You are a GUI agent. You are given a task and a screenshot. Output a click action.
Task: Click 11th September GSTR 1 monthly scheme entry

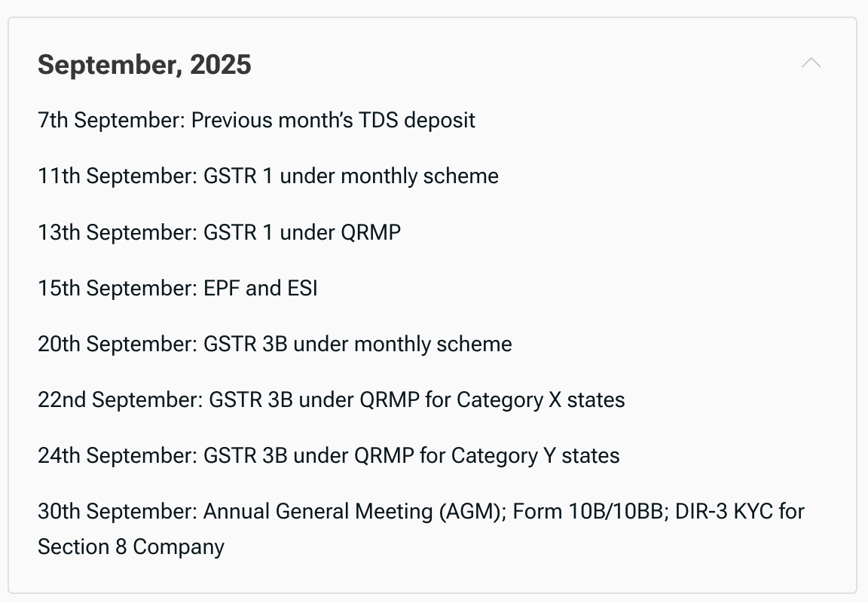(268, 176)
